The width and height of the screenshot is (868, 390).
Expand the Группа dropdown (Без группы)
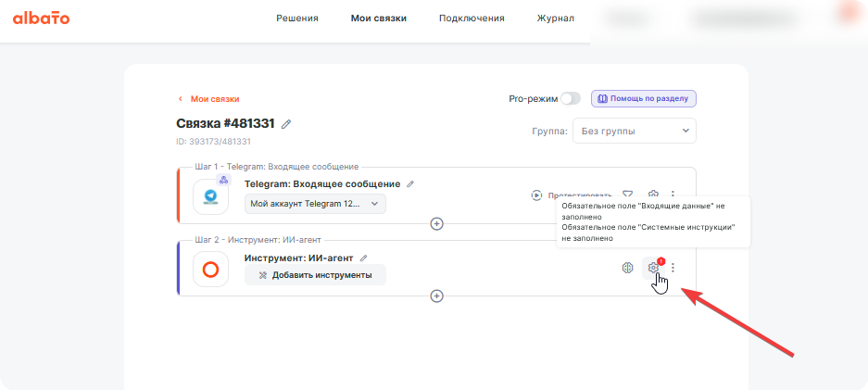(635, 132)
